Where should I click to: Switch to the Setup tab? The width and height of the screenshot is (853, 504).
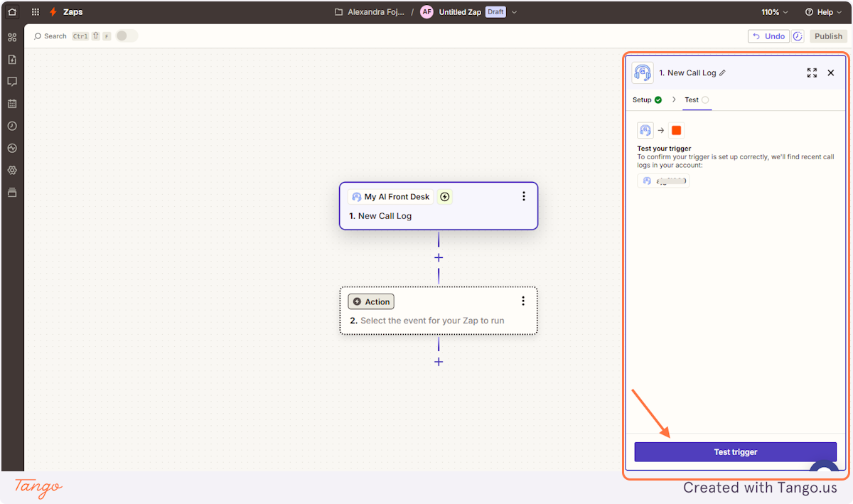[648, 100]
